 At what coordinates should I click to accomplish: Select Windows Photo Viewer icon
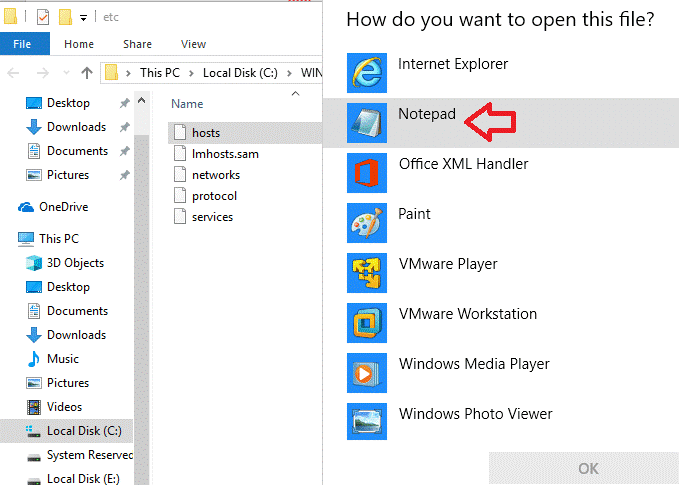point(366,421)
